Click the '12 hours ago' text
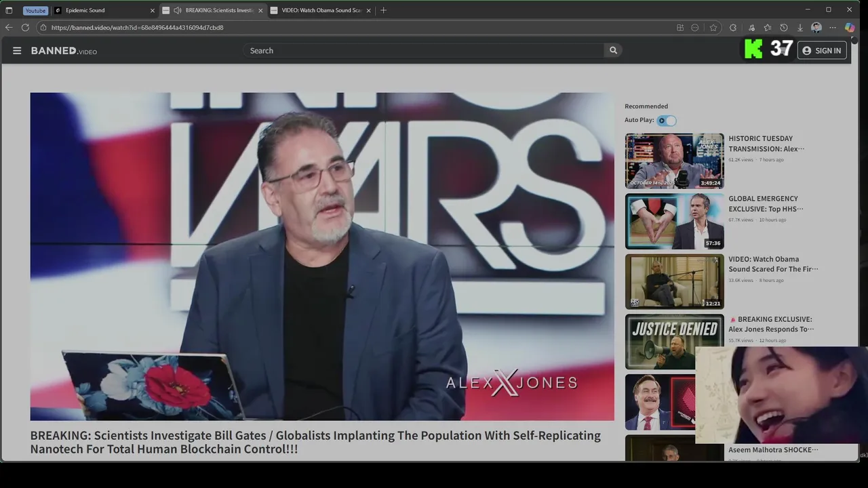Viewport: 868px width, 488px height. pos(773,341)
